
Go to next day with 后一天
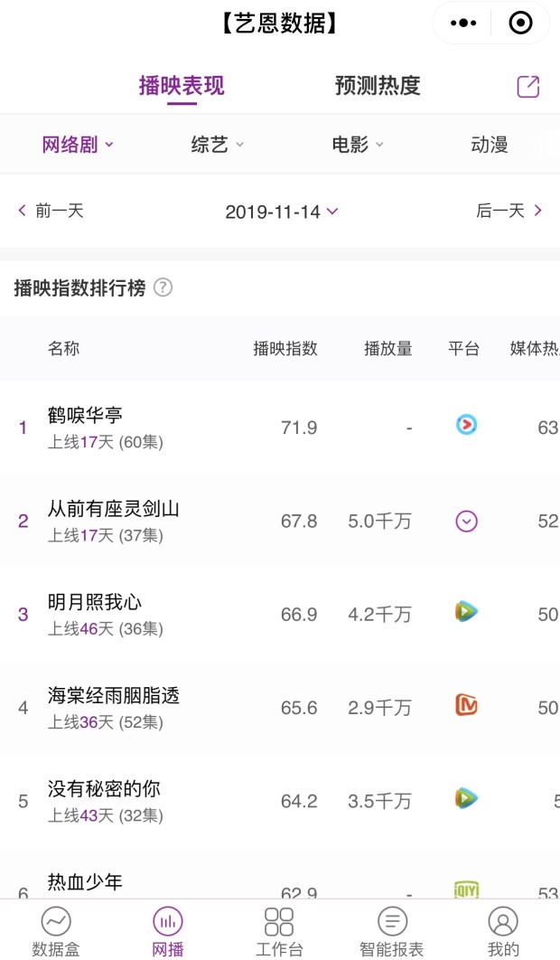point(509,211)
